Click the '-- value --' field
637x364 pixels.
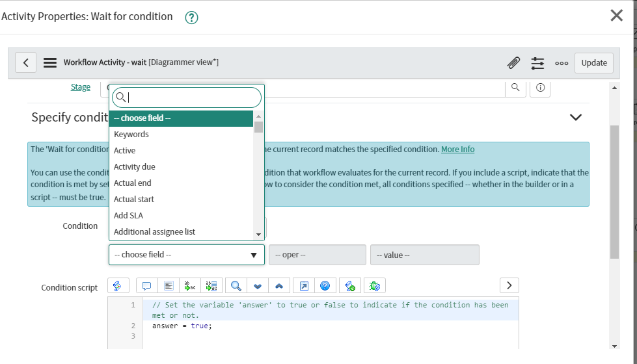pyautogui.click(x=424, y=255)
